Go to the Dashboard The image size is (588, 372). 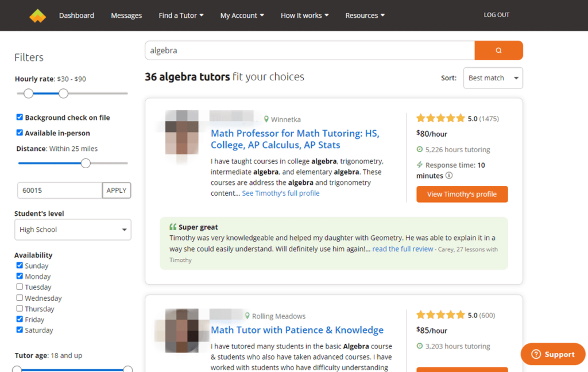pyautogui.click(x=76, y=15)
